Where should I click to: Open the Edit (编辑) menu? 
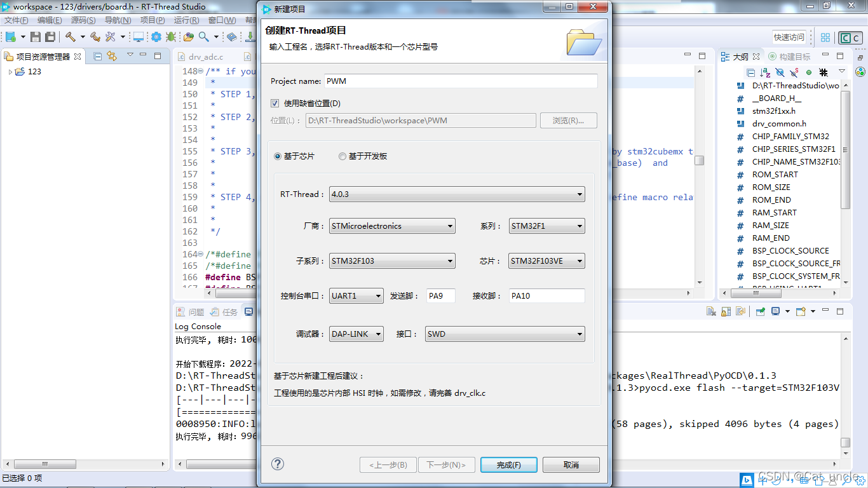pyautogui.click(x=50, y=20)
